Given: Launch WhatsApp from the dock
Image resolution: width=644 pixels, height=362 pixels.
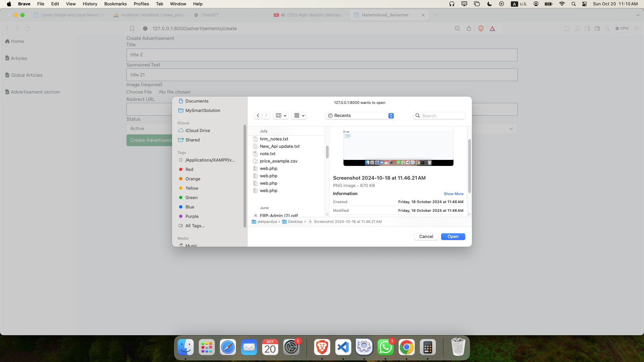Looking at the screenshot, I should 385,348.
